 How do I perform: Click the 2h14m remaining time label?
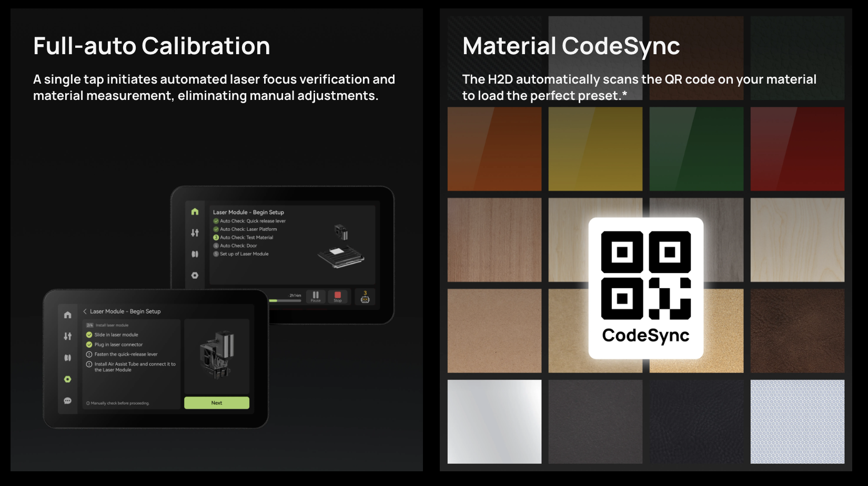[295, 296]
